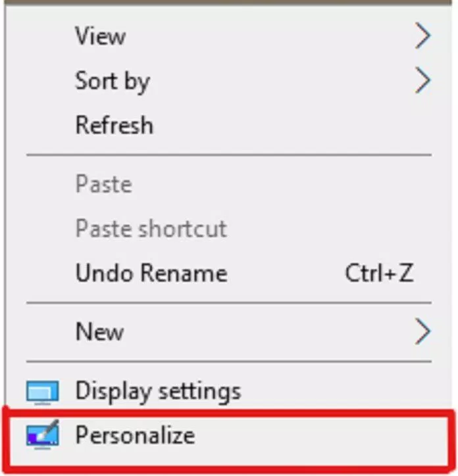Image resolution: width=458 pixels, height=476 pixels.
Task: Click the greyed-out Paste entry
Action: 103,184
